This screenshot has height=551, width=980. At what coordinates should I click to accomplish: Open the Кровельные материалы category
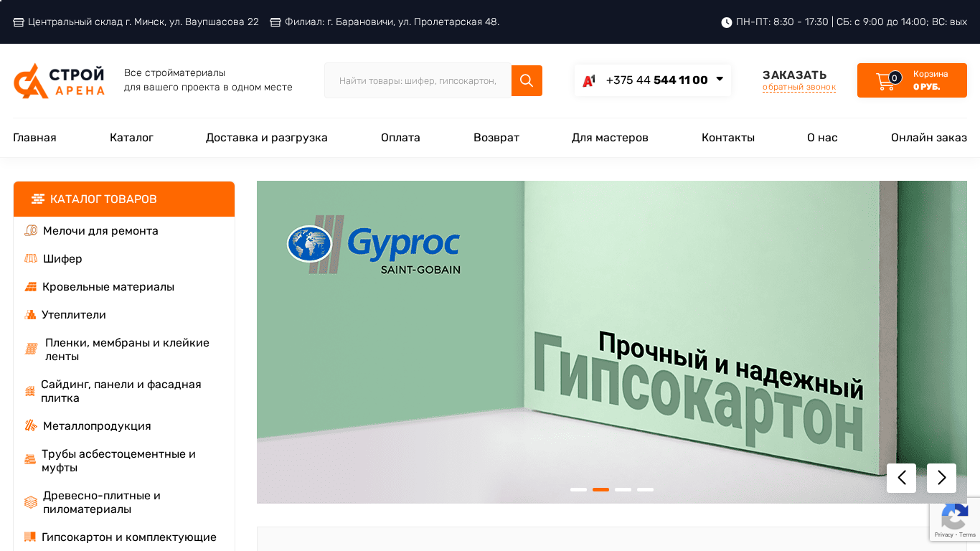[108, 287]
